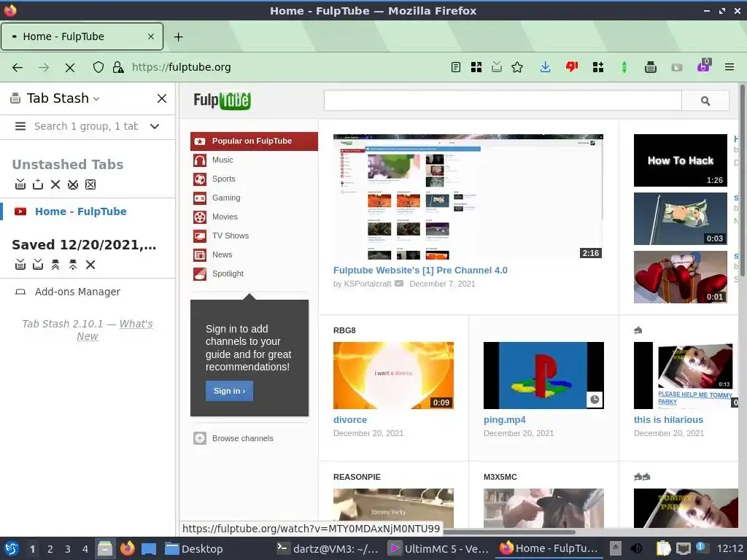Play the How To Hack video thumbnail
Image resolution: width=747 pixels, height=560 pixels.
(681, 160)
